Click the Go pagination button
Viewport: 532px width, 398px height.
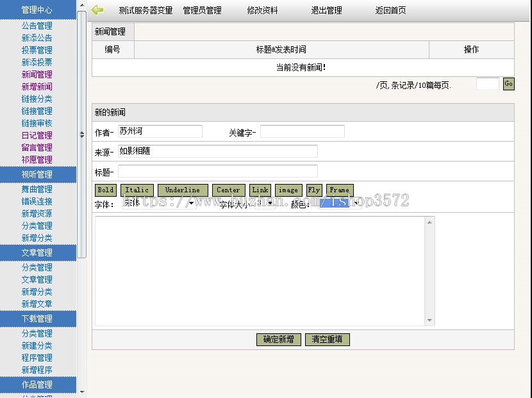(x=508, y=84)
